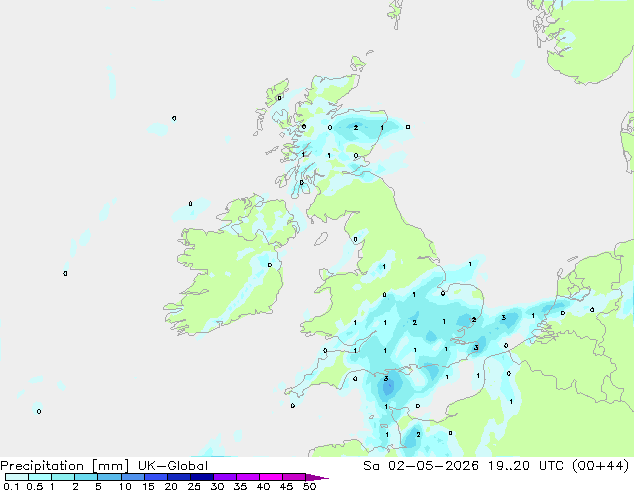
Task: Select the 40–45 mm magenta legend swatch
Action: [271, 477]
